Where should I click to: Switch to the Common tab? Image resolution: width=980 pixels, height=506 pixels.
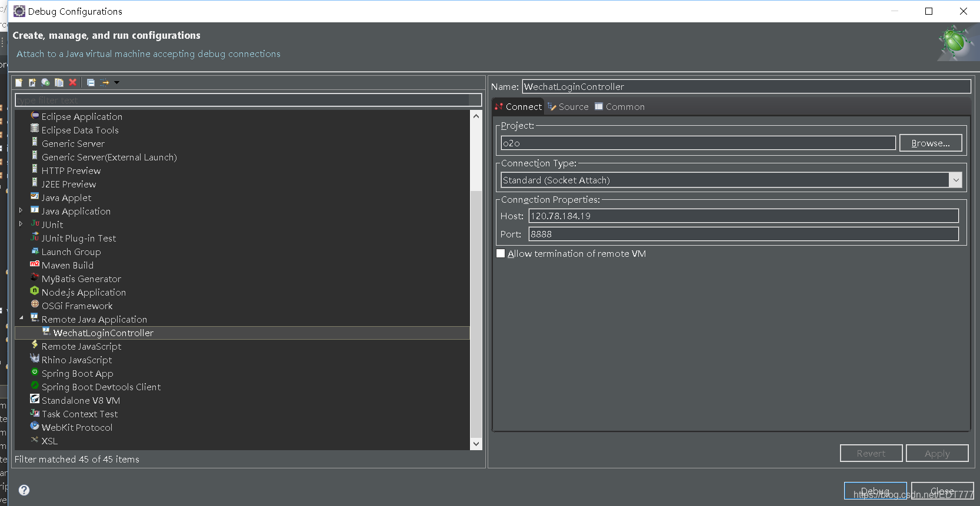point(619,106)
